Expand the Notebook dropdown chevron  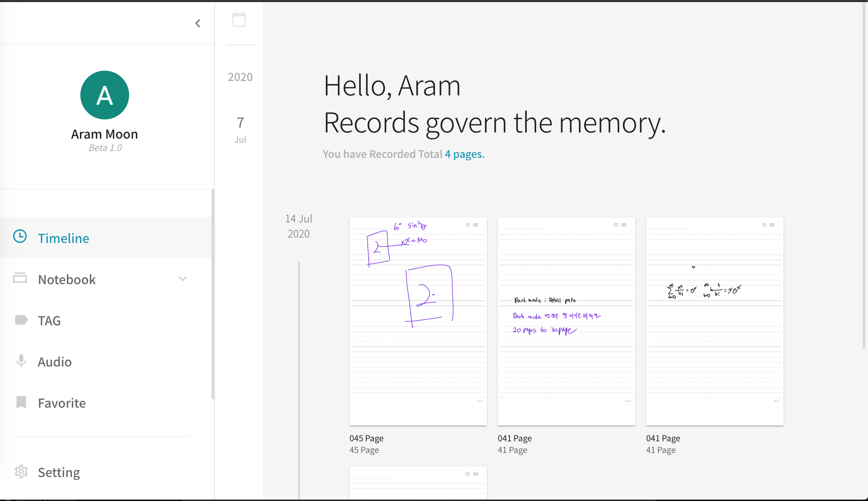[x=183, y=279]
